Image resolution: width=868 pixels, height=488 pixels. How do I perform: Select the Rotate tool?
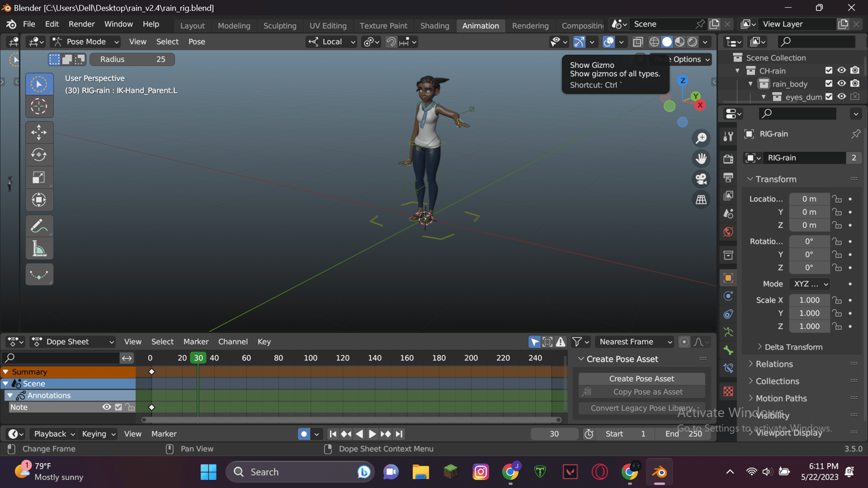tap(39, 155)
